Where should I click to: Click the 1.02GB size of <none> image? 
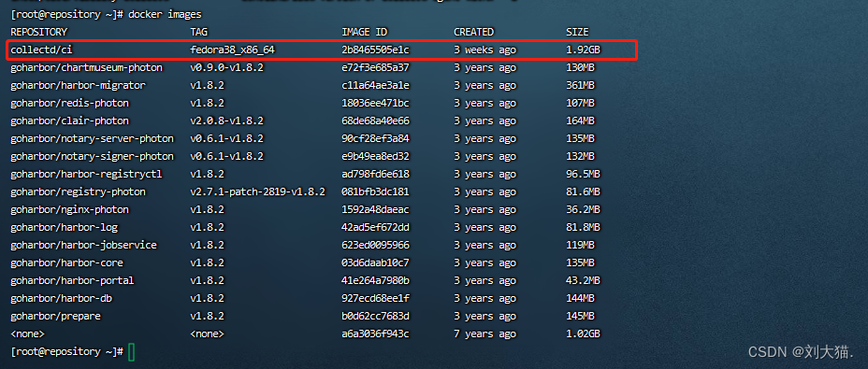pyautogui.click(x=583, y=334)
